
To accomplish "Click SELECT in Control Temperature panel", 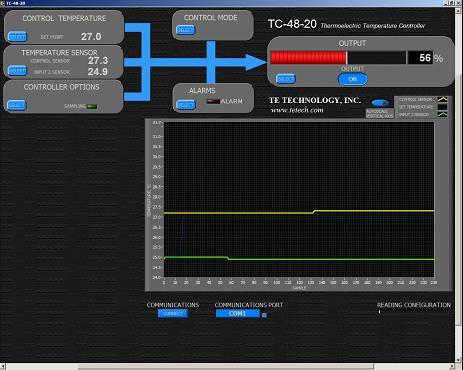I will coord(17,36).
